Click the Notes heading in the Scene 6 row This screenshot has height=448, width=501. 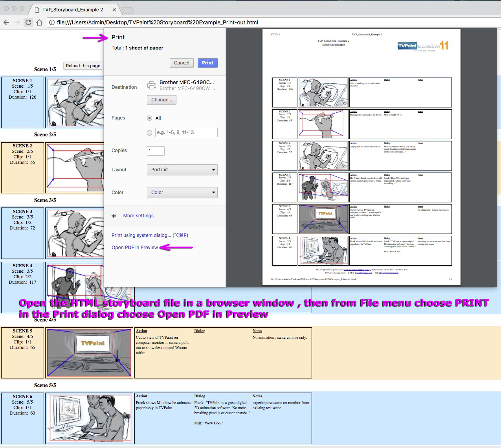257,396
